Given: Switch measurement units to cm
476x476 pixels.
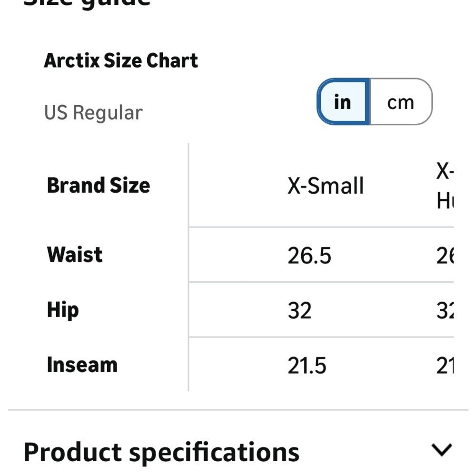Looking at the screenshot, I should [x=400, y=102].
